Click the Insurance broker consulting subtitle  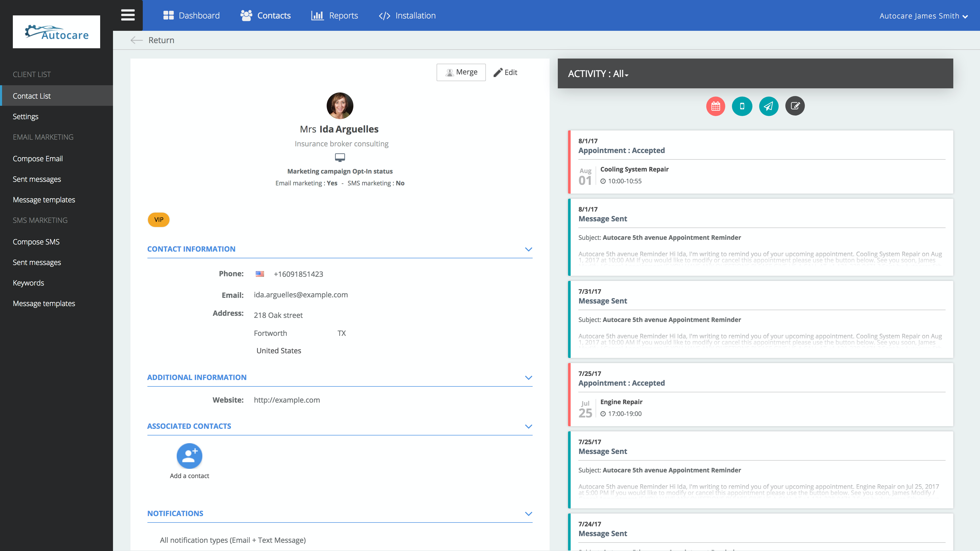click(342, 144)
